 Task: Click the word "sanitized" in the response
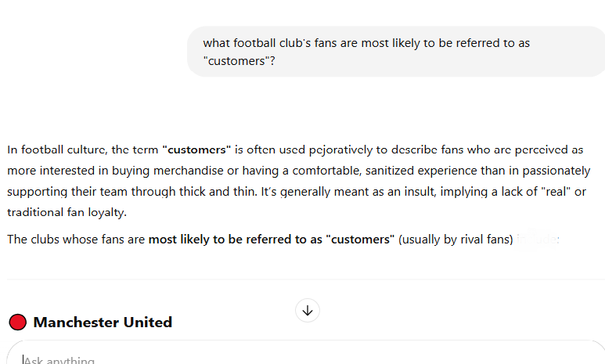pyautogui.click(x=390, y=171)
